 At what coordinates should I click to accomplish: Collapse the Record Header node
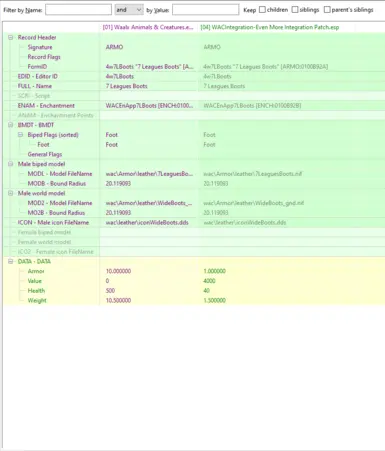(11, 37)
